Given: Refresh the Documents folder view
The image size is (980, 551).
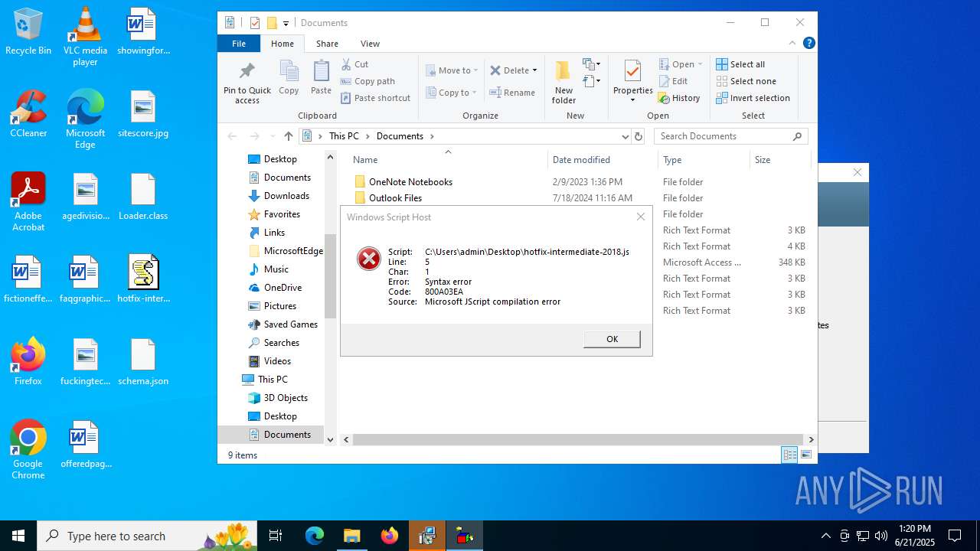Looking at the screenshot, I should (638, 136).
